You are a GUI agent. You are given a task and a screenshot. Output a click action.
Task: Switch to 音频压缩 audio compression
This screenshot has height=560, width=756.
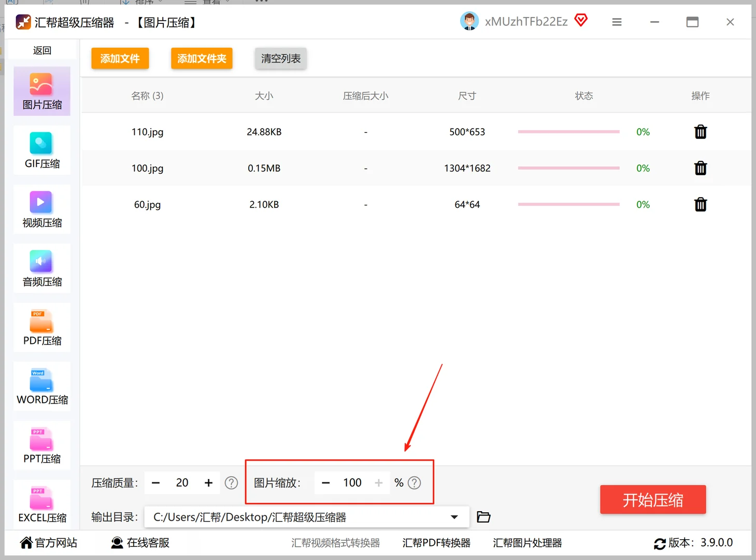tap(41, 268)
